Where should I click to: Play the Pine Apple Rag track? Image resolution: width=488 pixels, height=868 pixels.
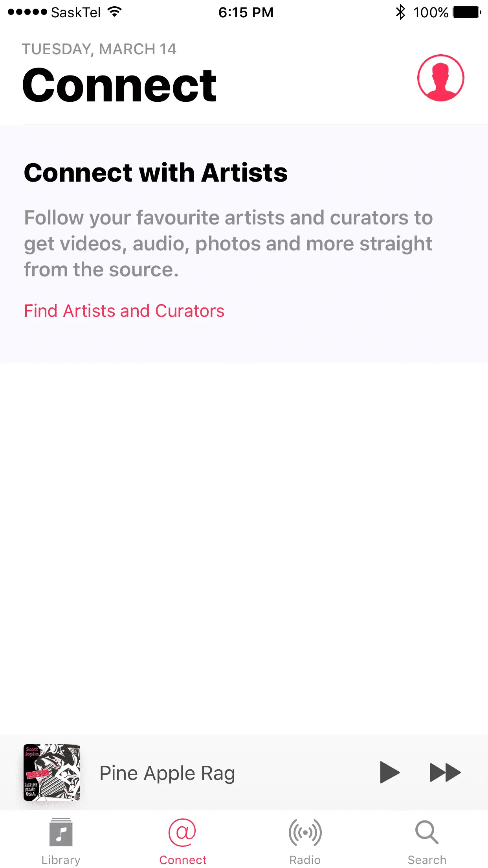point(389,772)
